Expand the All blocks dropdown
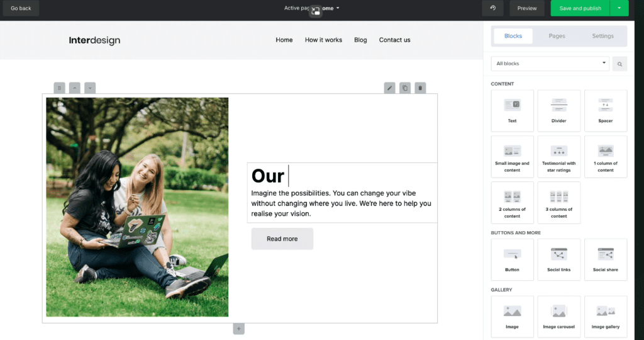Image resolution: width=644 pixels, height=340 pixels. (550, 64)
